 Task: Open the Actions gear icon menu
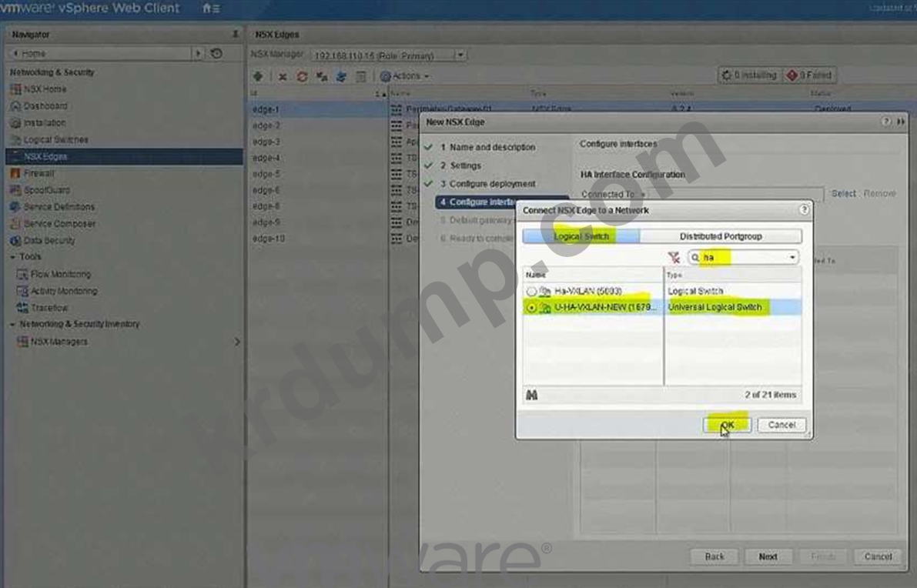(405, 76)
